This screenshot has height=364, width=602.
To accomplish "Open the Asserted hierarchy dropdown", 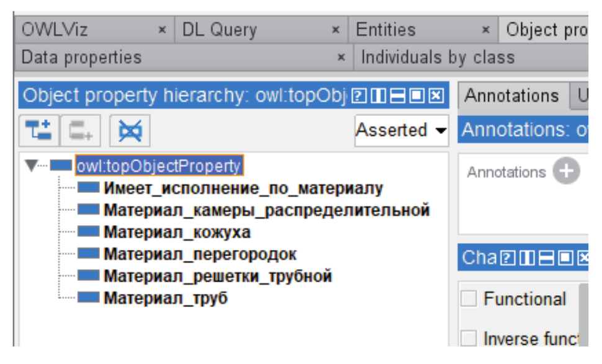I will [x=402, y=130].
